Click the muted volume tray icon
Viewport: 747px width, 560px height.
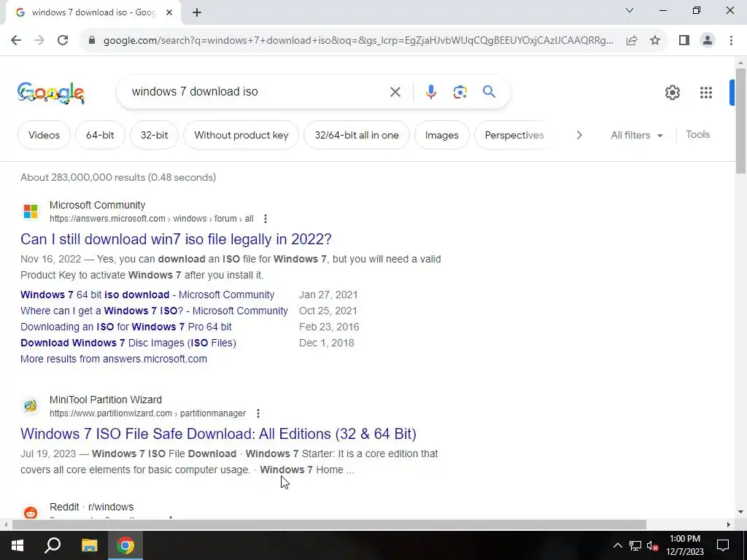(x=653, y=545)
